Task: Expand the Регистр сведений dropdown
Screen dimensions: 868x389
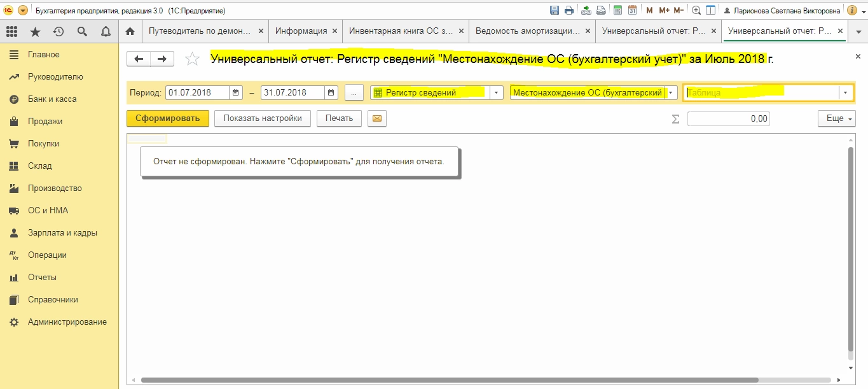Action: pos(497,92)
